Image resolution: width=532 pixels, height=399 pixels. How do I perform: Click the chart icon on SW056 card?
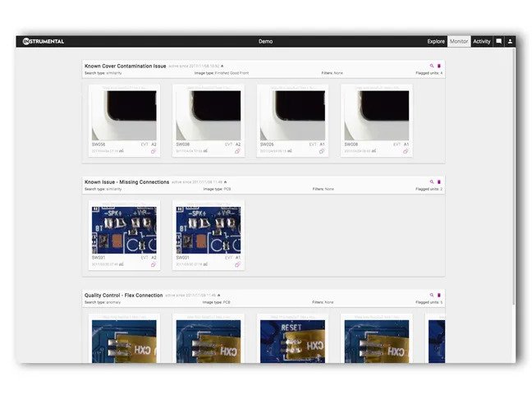[x=122, y=151]
